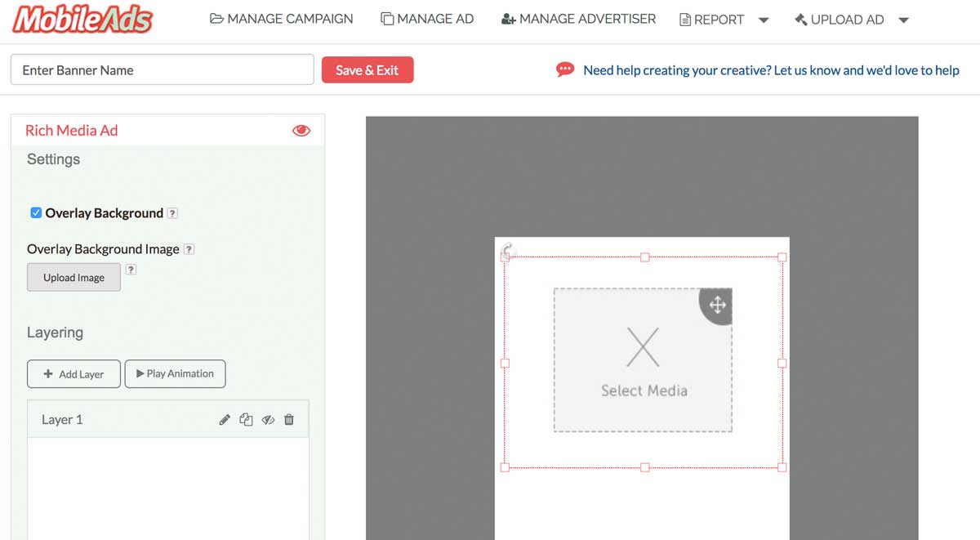Click the red chat bubble help icon
Screen dimensions: 980x540
pos(564,70)
